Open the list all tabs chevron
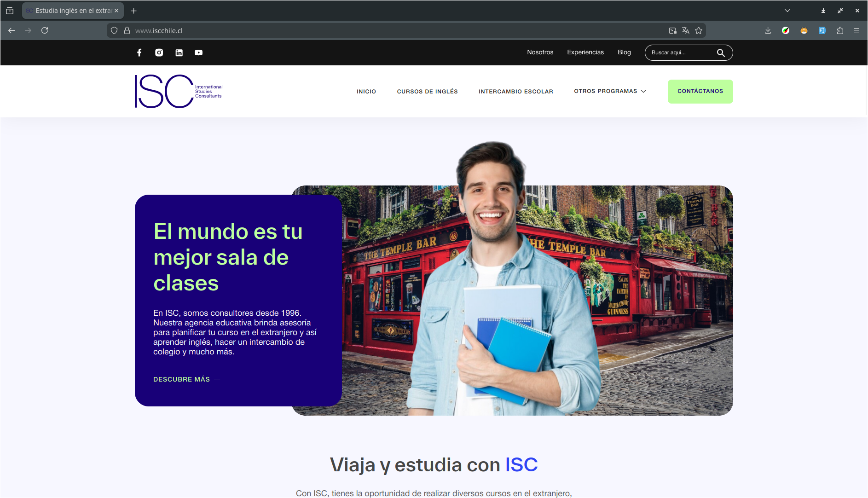868x498 pixels. coord(787,11)
